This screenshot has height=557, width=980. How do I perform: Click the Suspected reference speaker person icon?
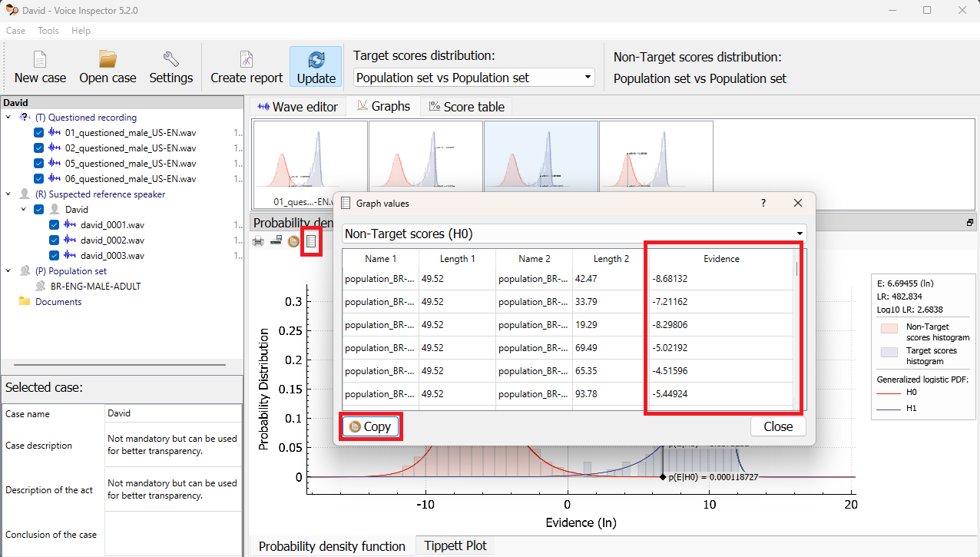coord(25,194)
